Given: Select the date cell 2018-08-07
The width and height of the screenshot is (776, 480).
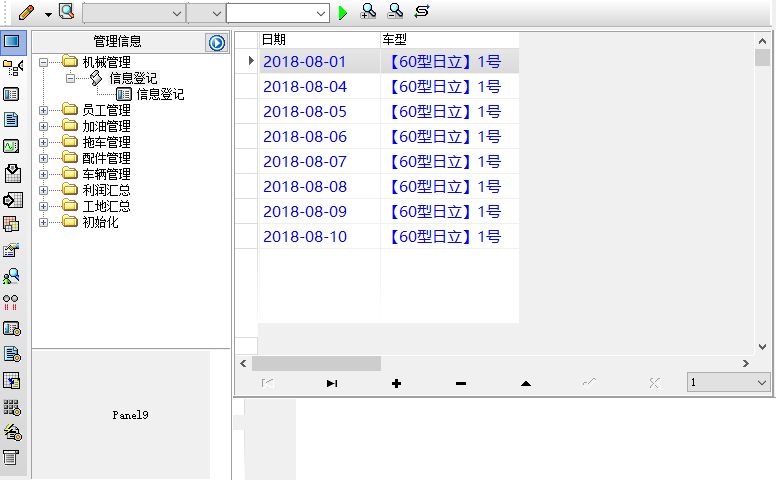Looking at the screenshot, I should (x=319, y=161).
